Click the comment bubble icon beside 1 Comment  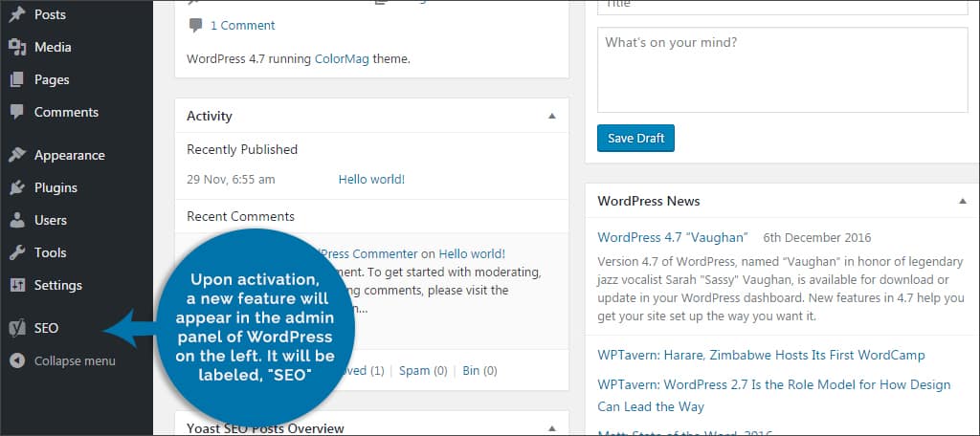pyautogui.click(x=195, y=26)
